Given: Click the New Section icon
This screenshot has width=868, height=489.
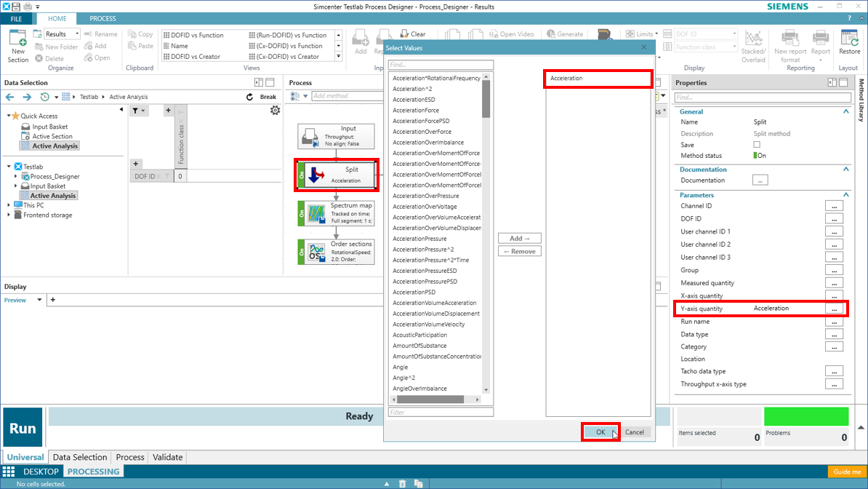Looking at the screenshot, I should (x=17, y=39).
